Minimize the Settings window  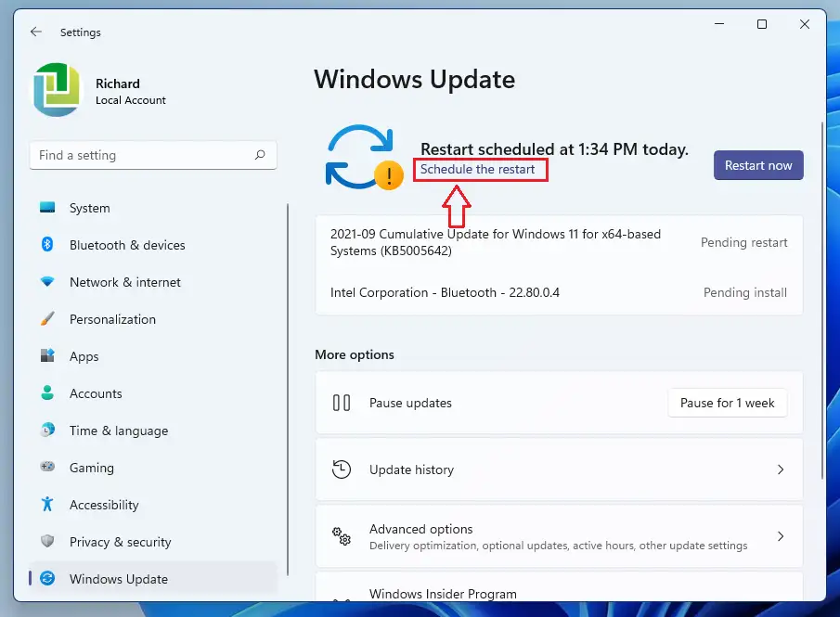point(719,24)
